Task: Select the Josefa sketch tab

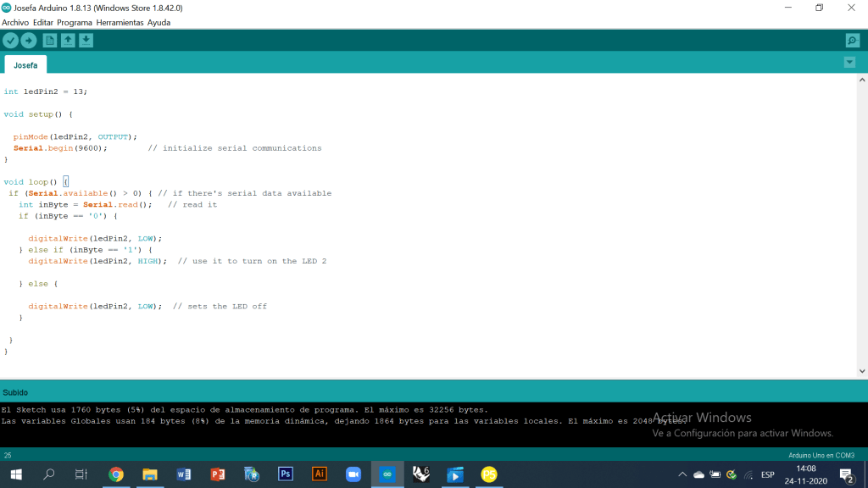Action: [25, 65]
